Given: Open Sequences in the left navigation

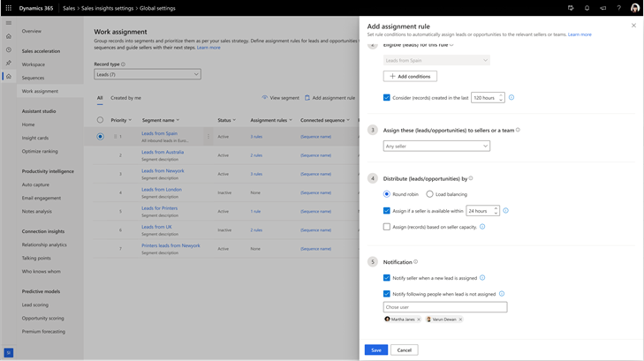Looking at the screenshot, I should click(33, 78).
